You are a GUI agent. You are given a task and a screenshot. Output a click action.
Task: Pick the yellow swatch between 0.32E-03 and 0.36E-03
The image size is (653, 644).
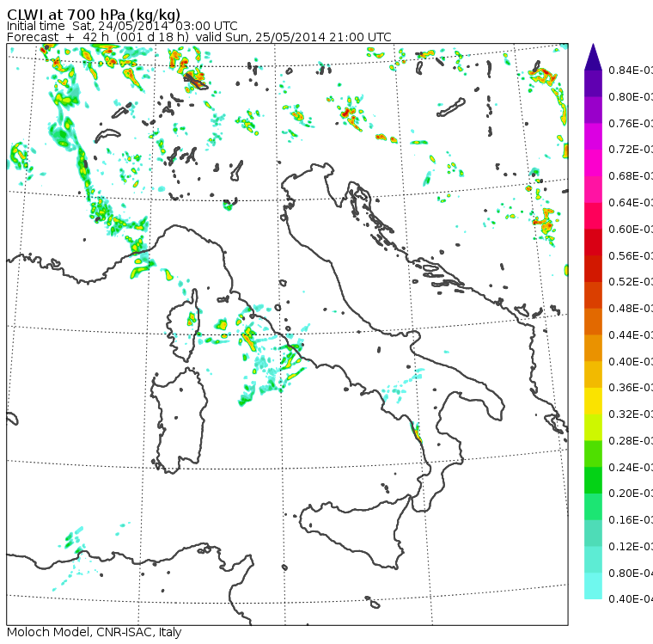(593, 401)
